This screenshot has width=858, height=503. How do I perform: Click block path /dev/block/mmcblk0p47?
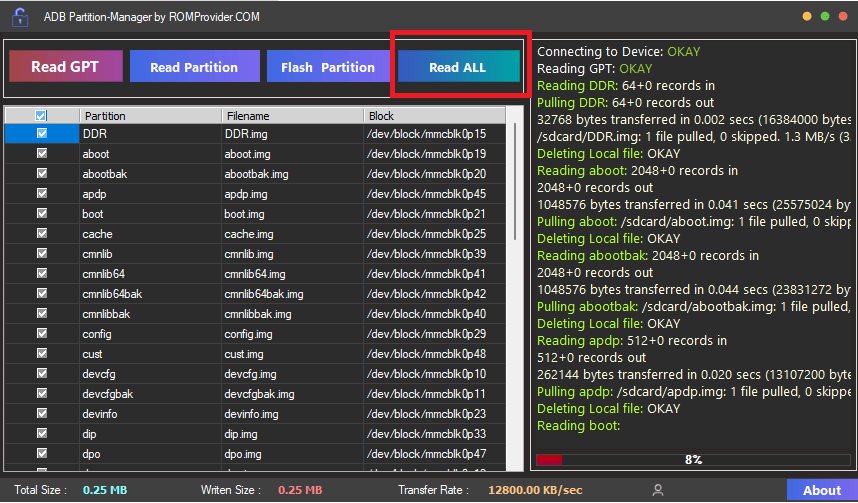tap(426, 453)
